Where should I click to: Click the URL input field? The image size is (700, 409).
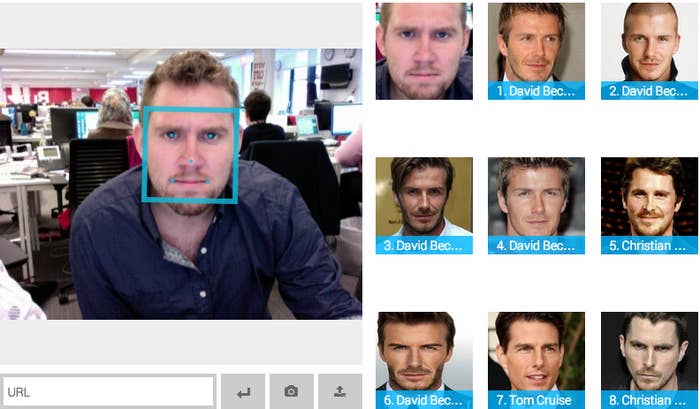pos(108,392)
